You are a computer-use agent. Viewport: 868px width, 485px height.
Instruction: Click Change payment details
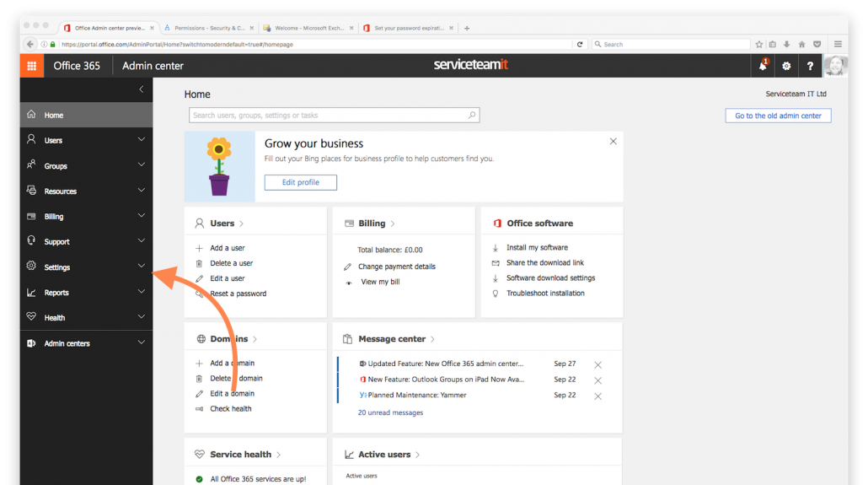(x=396, y=267)
